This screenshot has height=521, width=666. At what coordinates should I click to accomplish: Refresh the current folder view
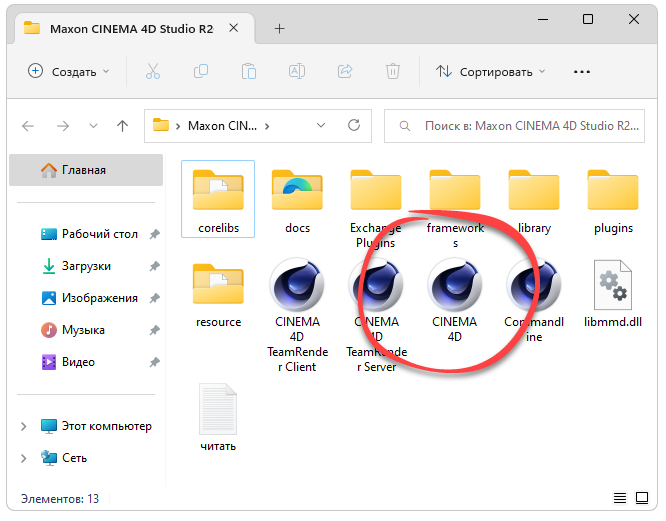[354, 125]
